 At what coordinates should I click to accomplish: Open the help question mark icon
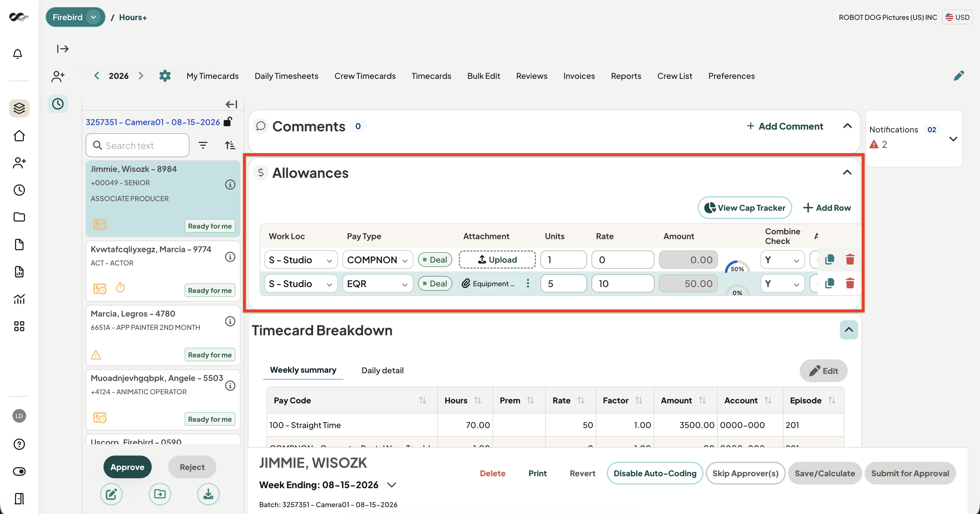coord(19,444)
